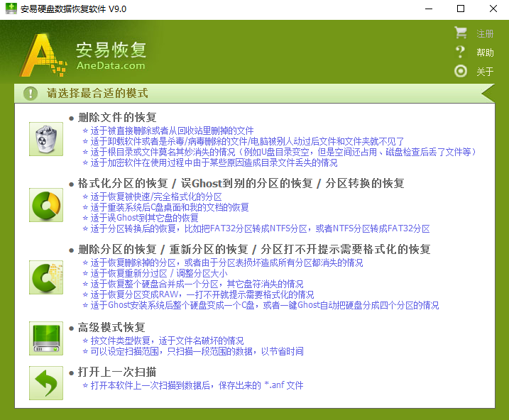
Task: Click the formatted partition recovery disk icon
Action: point(46,205)
